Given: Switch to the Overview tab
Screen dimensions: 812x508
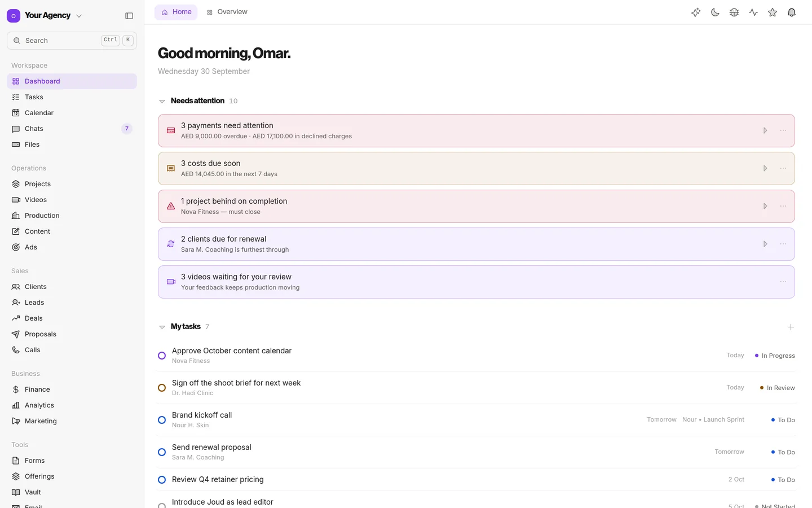Looking at the screenshot, I should 227,12.
